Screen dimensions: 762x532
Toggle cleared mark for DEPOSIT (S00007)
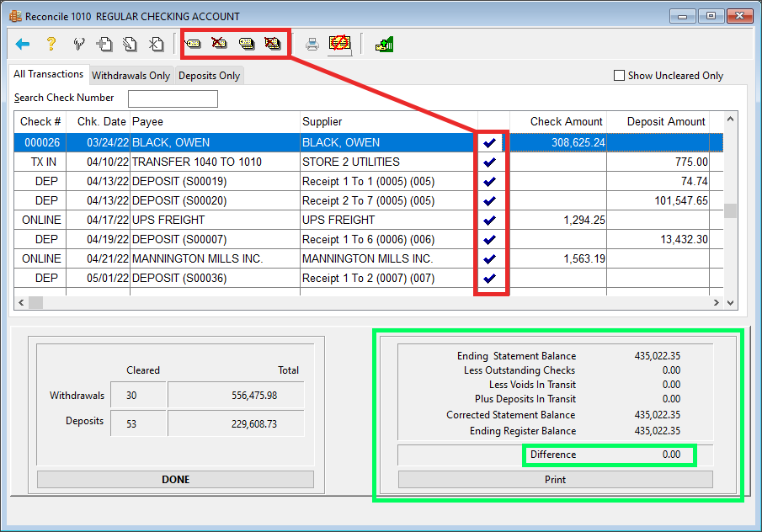click(489, 240)
